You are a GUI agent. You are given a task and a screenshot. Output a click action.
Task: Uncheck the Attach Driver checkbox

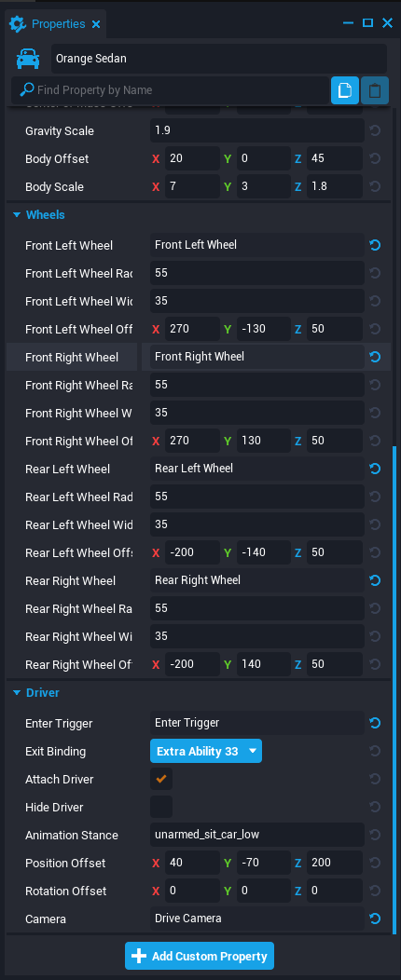(161, 780)
